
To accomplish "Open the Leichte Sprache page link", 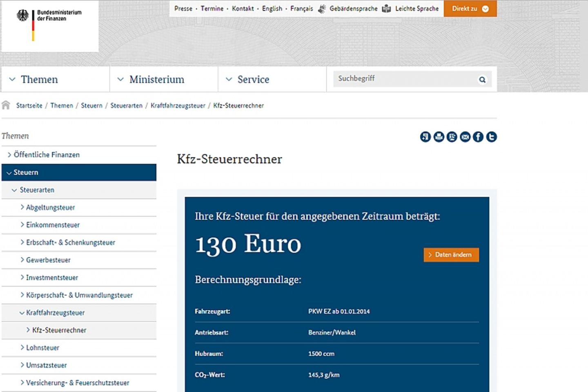I will [416, 9].
